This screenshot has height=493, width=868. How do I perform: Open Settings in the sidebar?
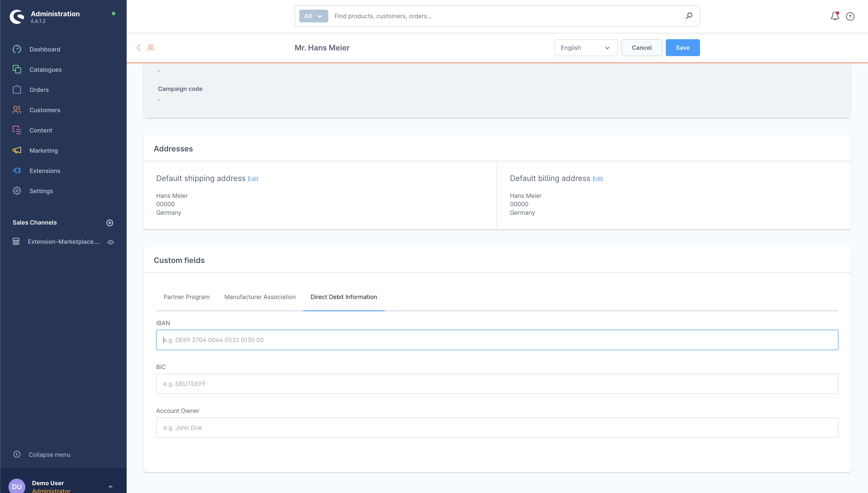click(x=41, y=191)
